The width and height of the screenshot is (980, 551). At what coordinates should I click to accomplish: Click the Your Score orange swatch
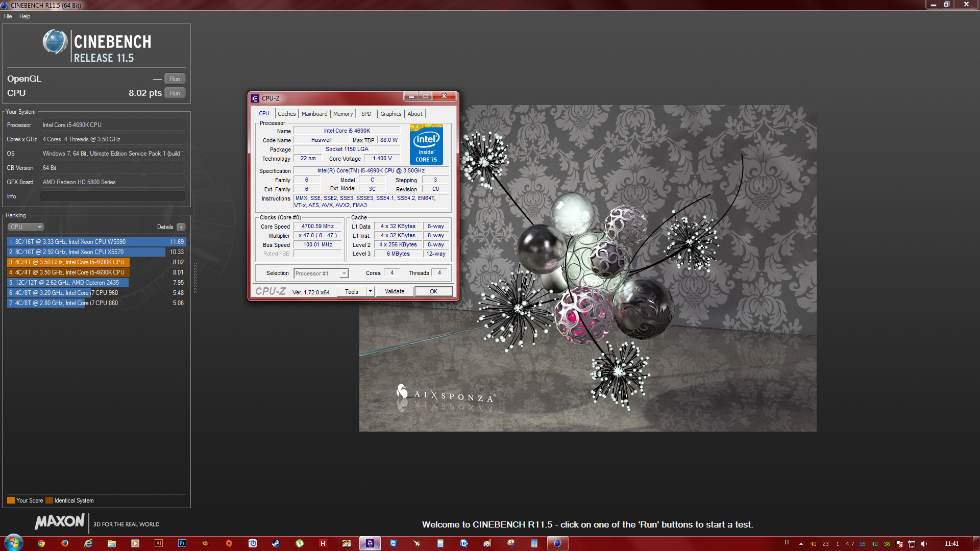click(x=11, y=500)
